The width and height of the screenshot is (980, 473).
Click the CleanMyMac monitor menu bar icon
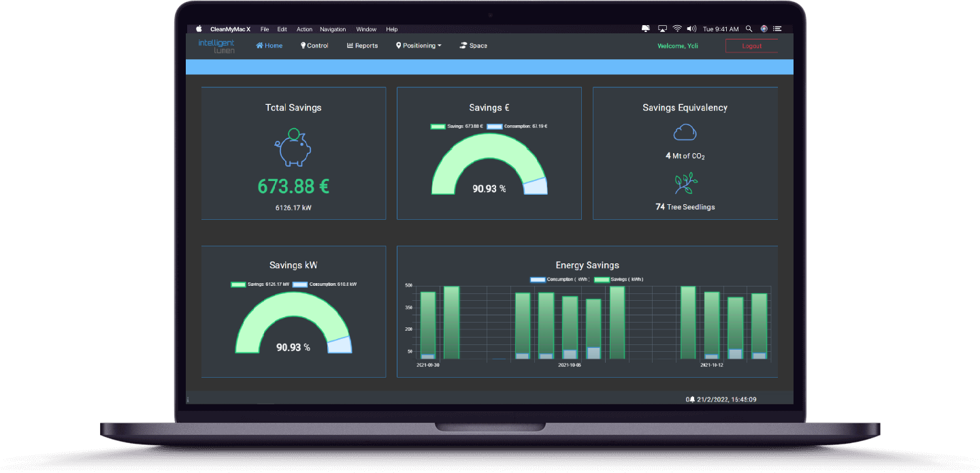pos(646,29)
